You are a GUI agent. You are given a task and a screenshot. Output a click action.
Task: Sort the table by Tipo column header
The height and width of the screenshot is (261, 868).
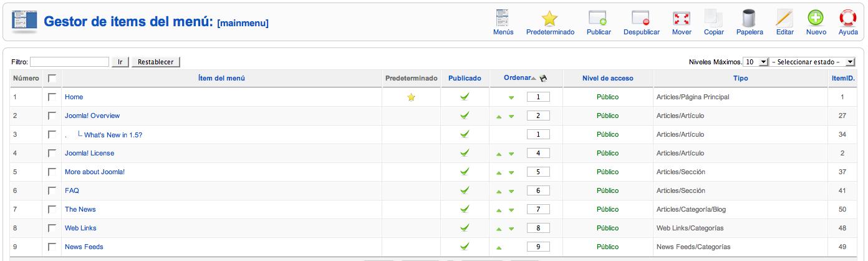[741, 79]
